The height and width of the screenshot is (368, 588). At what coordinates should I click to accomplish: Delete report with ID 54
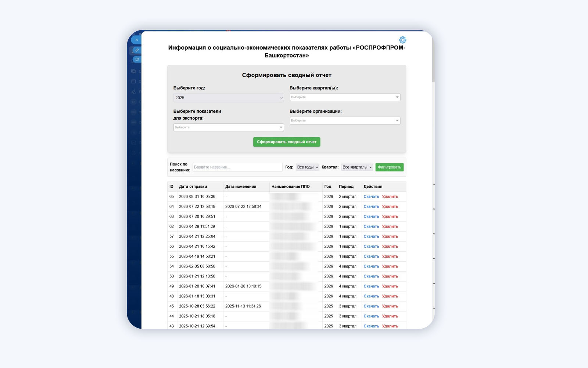390,266
